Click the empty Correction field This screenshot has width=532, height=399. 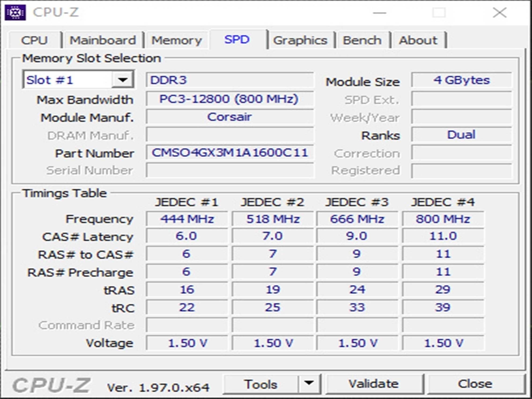(462, 152)
